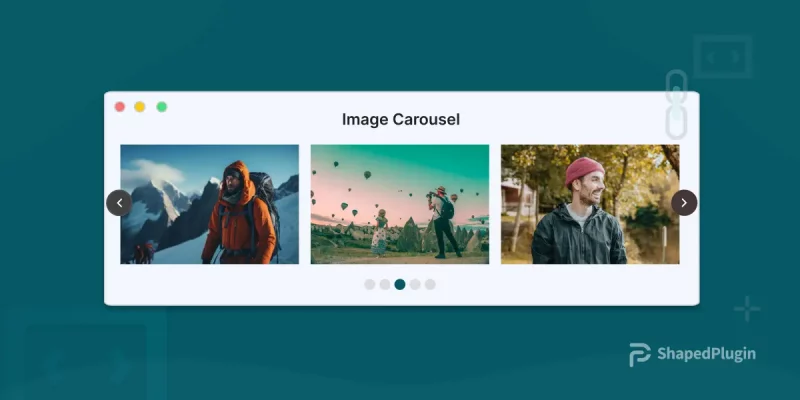
Task: Click the chain link icon
Action: pyautogui.click(x=677, y=104)
